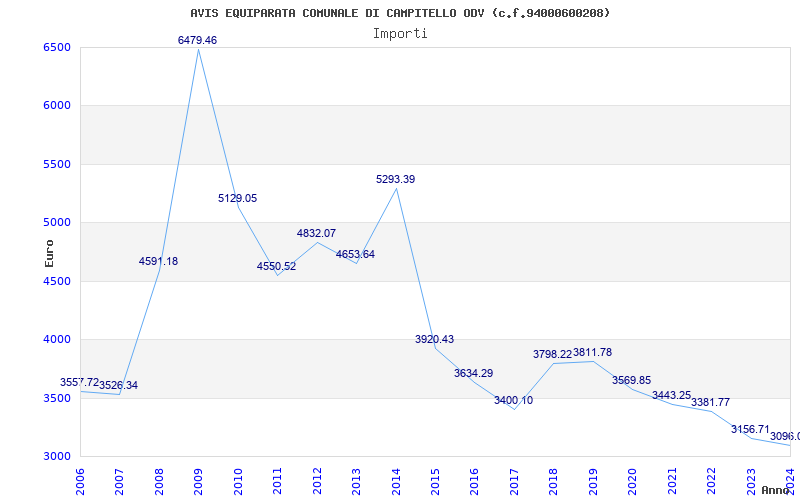Click the chart title AVIS EQUIPARATA COMUNALE DI CAMPITELLO

click(x=400, y=13)
